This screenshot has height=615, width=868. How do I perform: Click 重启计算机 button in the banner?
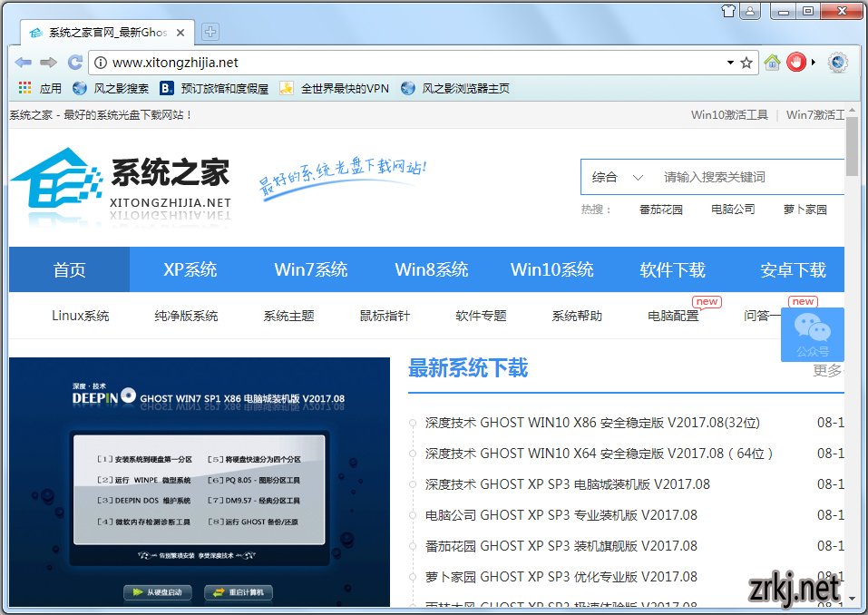click(239, 592)
